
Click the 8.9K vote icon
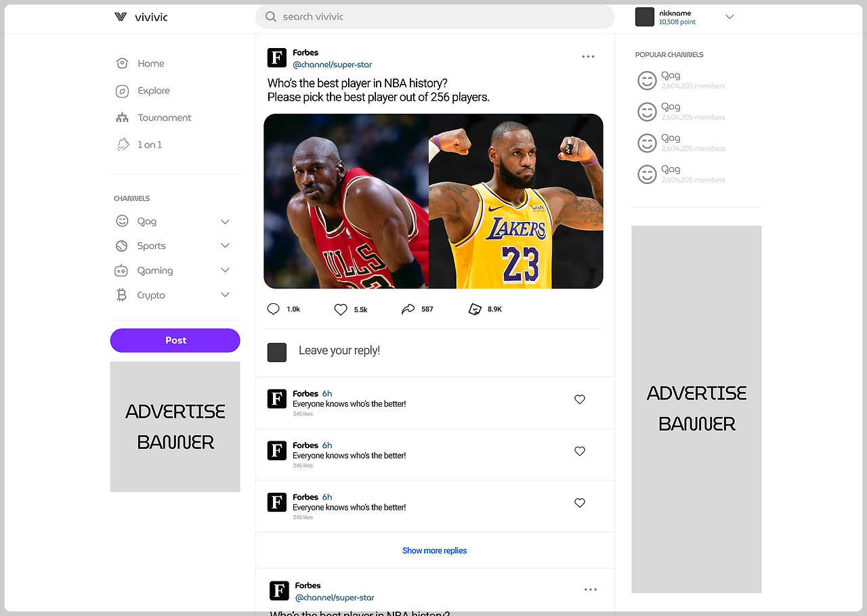(475, 309)
